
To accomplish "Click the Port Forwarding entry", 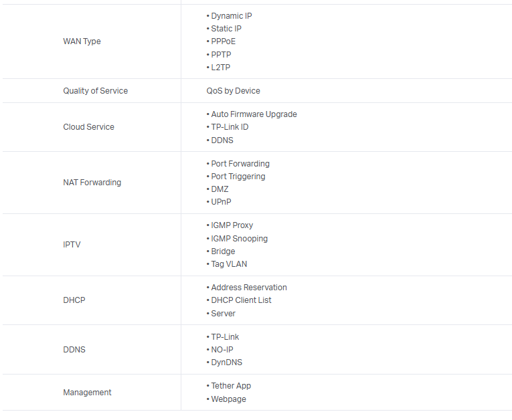I will click(x=240, y=164).
